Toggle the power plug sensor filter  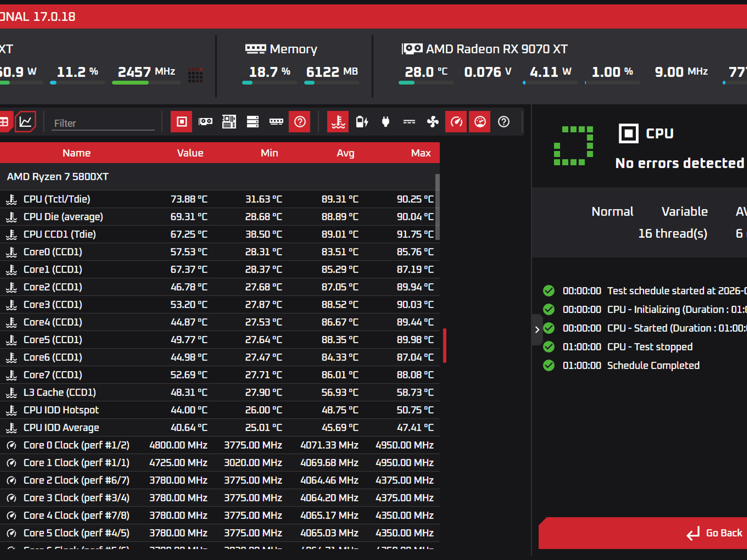pyautogui.click(x=386, y=121)
